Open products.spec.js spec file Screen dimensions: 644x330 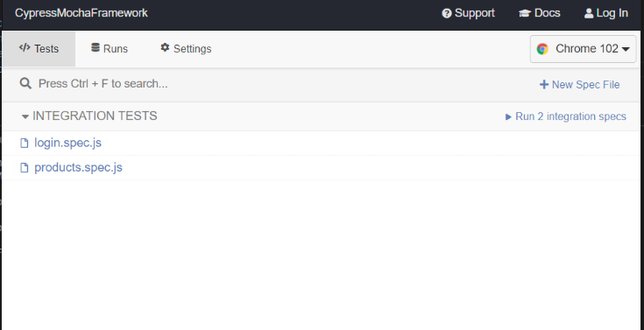78,167
